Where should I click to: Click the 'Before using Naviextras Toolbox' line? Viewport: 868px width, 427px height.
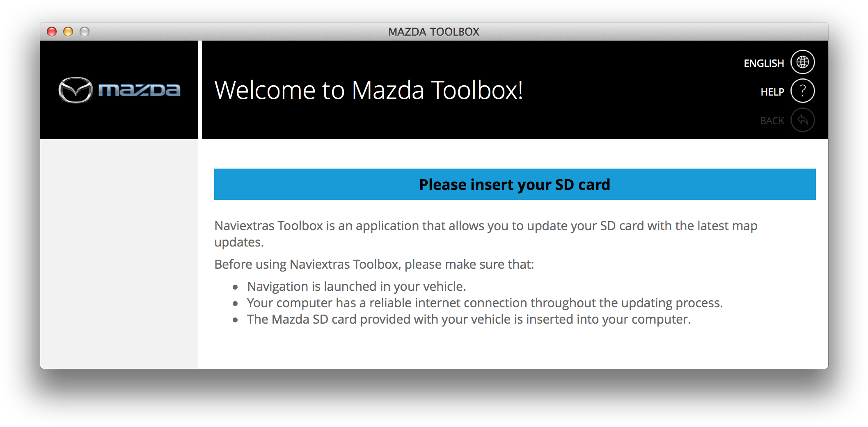point(374,264)
